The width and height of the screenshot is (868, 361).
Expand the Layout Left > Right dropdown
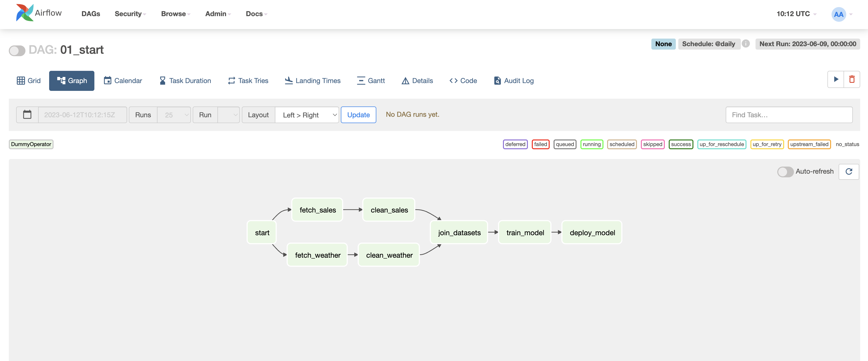pyautogui.click(x=307, y=115)
